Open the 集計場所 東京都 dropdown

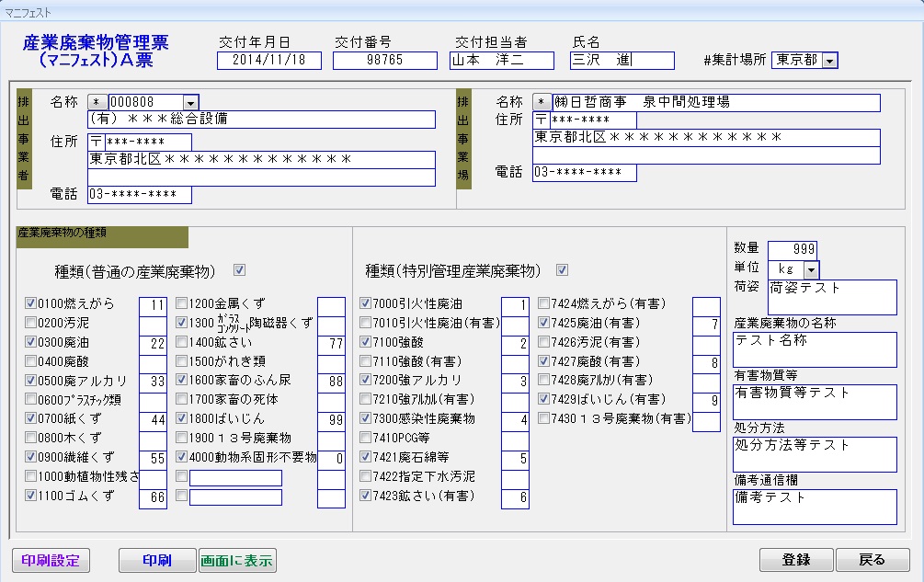829,61
